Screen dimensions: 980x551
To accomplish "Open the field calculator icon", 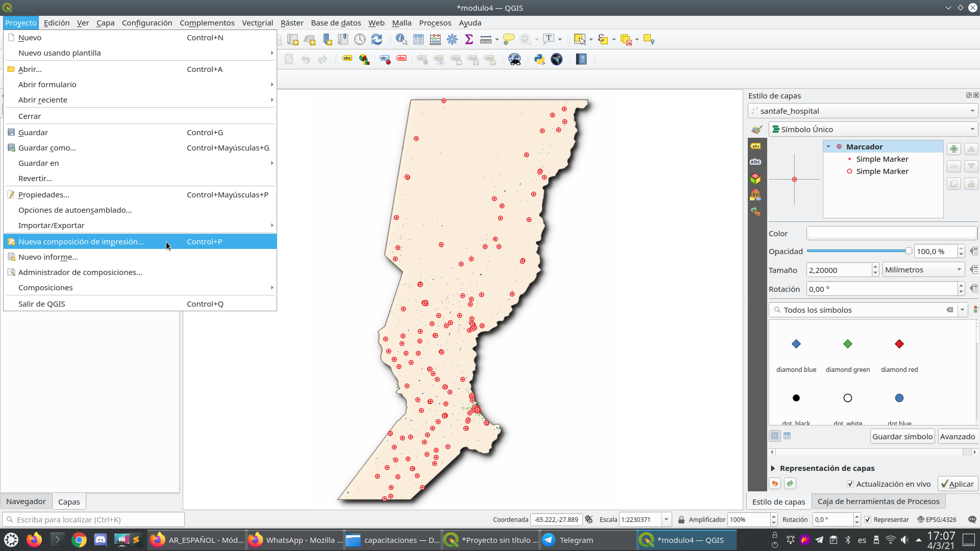I will click(x=435, y=39).
